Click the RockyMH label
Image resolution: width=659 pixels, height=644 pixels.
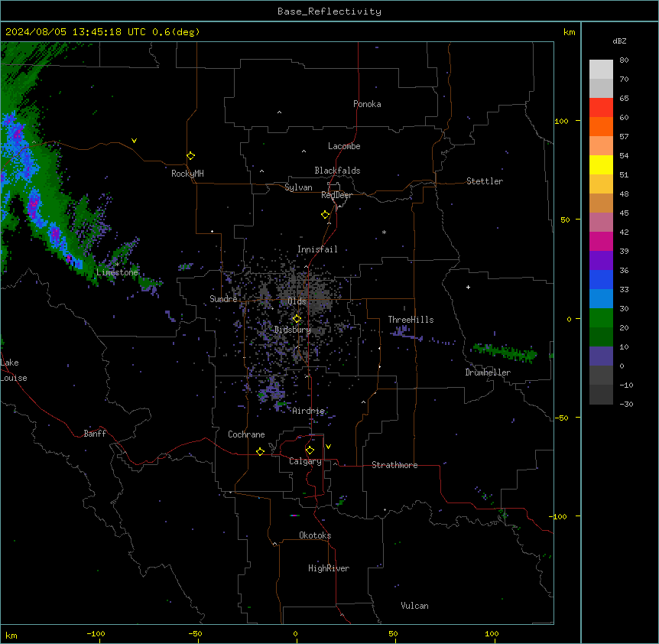coord(187,174)
